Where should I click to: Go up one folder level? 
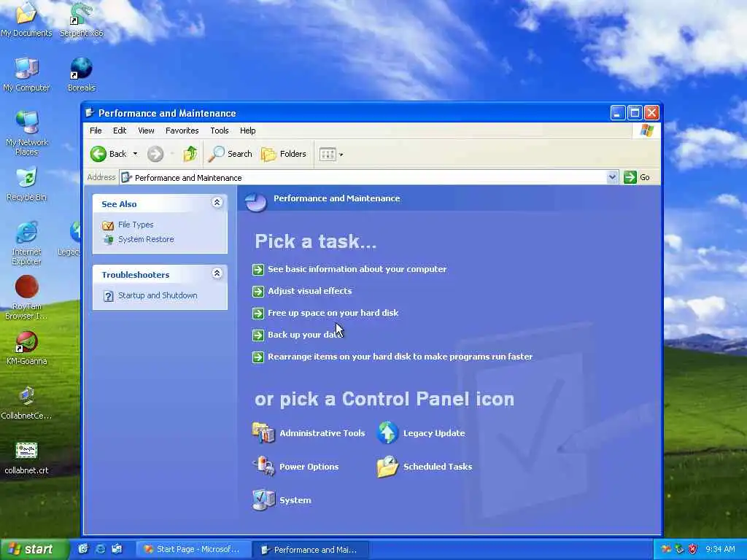click(x=190, y=154)
